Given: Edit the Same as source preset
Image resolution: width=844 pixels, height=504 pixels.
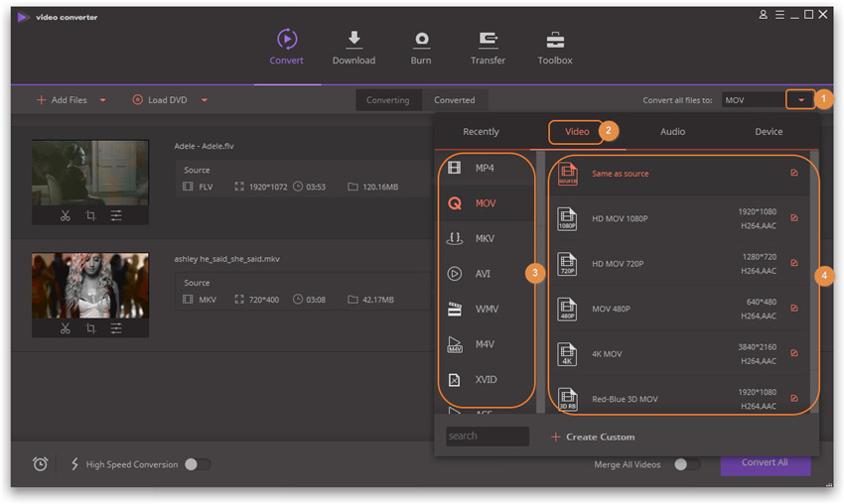Looking at the screenshot, I should click(794, 173).
